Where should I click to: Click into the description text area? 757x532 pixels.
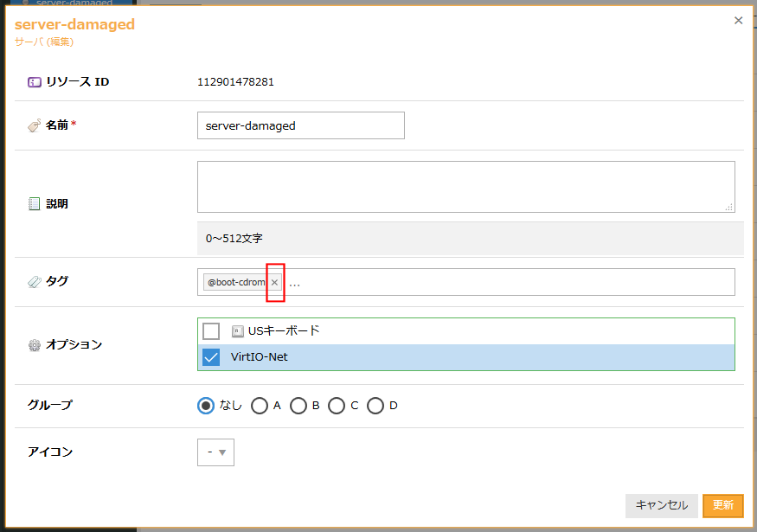coord(465,186)
